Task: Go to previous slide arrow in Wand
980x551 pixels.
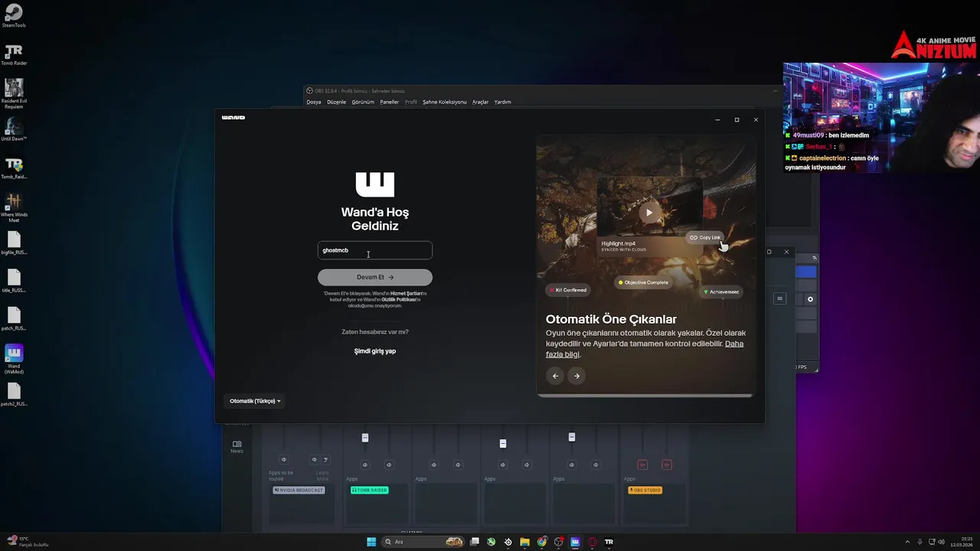Action: (555, 376)
